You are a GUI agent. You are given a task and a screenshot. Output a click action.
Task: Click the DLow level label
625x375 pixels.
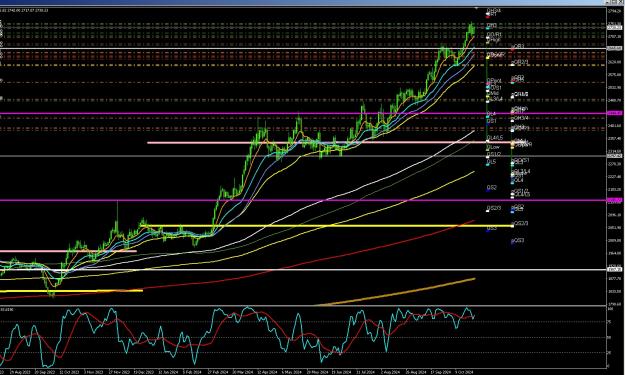[493, 147]
